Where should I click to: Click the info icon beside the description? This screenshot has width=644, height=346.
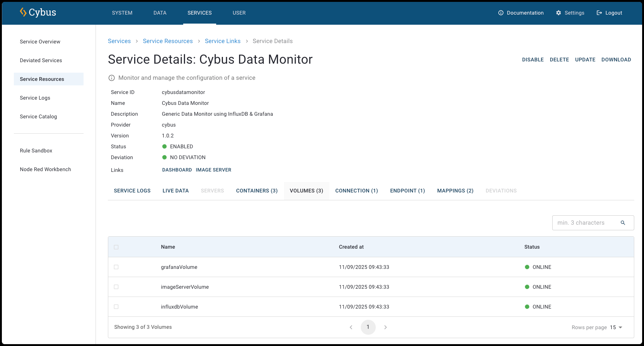pyautogui.click(x=112, y=78)
